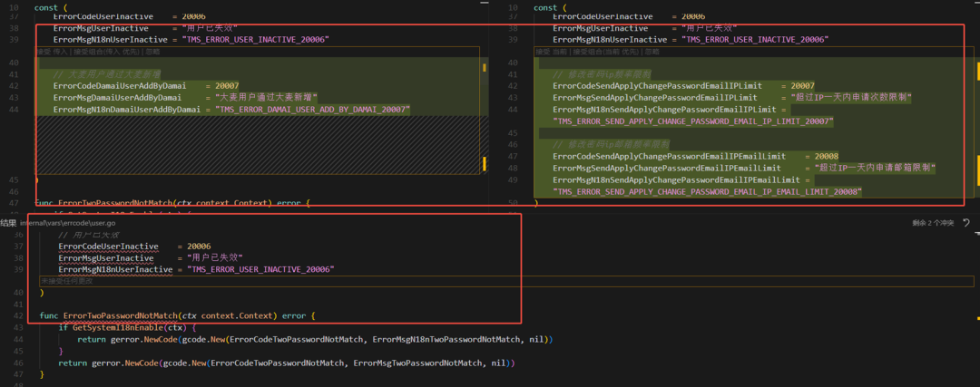This screenshot has height=387, width=980.
Task: Click func ErrorTwoPasswordNotMatch line in result pane
Action: coord(178,315)
